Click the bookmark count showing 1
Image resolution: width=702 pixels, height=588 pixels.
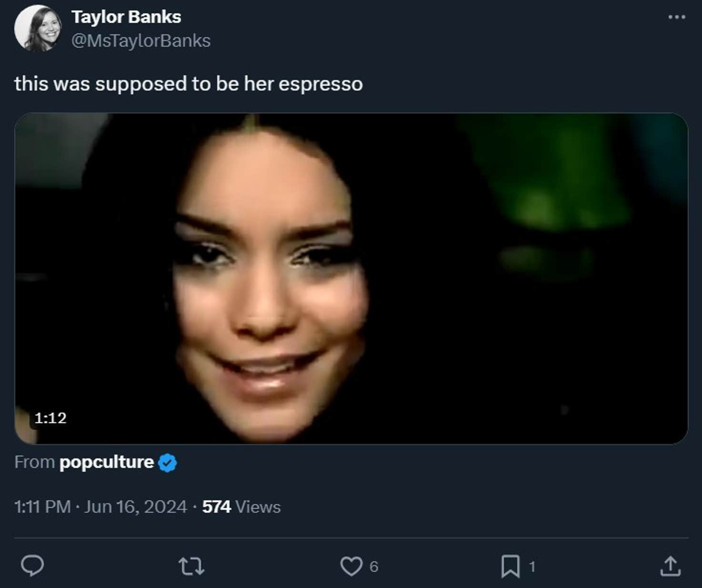click(x=532, y=567)
